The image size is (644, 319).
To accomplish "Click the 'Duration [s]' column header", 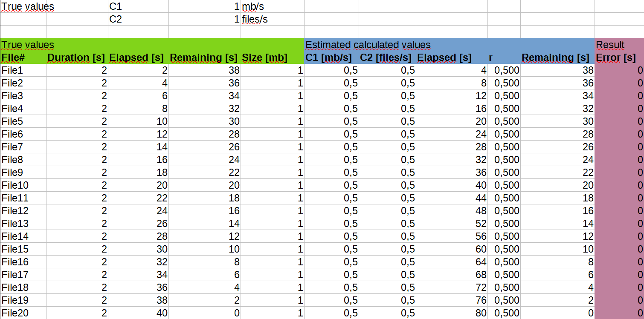I will [x=77, y=57].
